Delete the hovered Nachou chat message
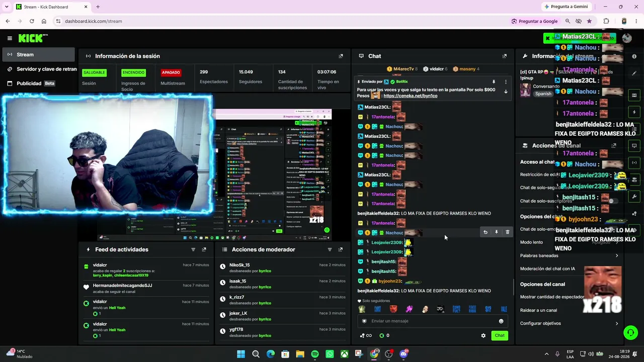 point(507,232)
